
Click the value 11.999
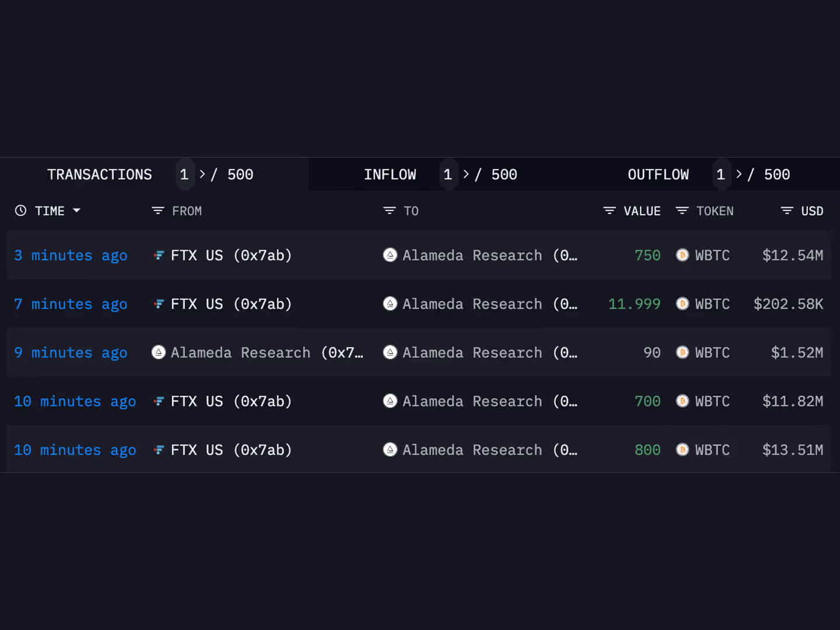(635, 304)
